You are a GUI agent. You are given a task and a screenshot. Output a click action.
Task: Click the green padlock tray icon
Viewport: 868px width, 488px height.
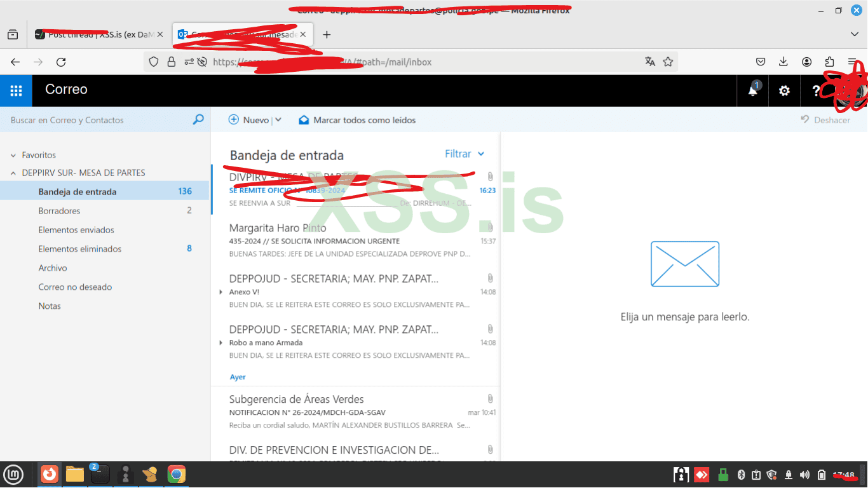(x=723, y=475)
